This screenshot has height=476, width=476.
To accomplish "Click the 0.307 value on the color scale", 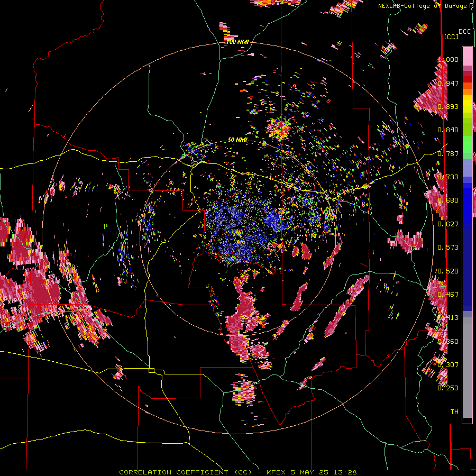I will [x=448, y=364].
